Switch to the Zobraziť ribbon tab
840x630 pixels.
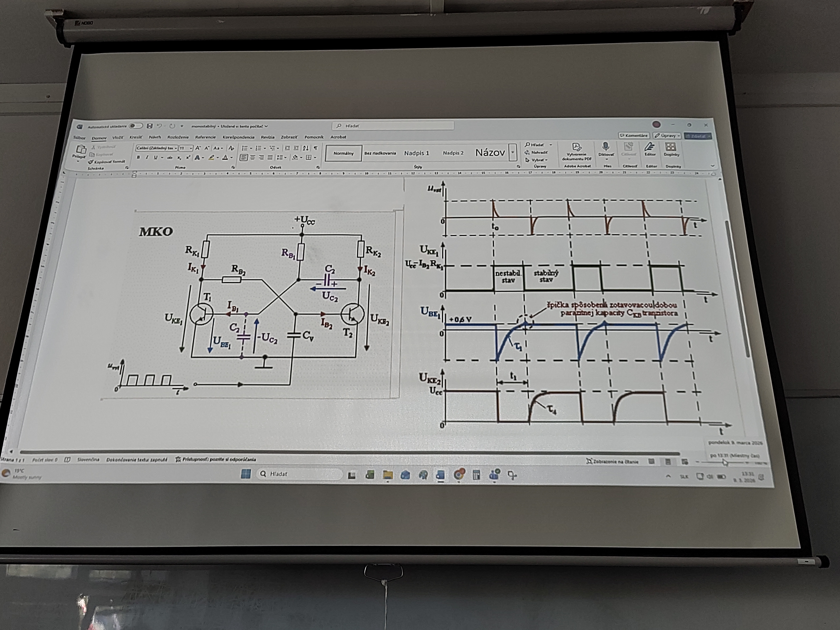[x=289, y=137]
